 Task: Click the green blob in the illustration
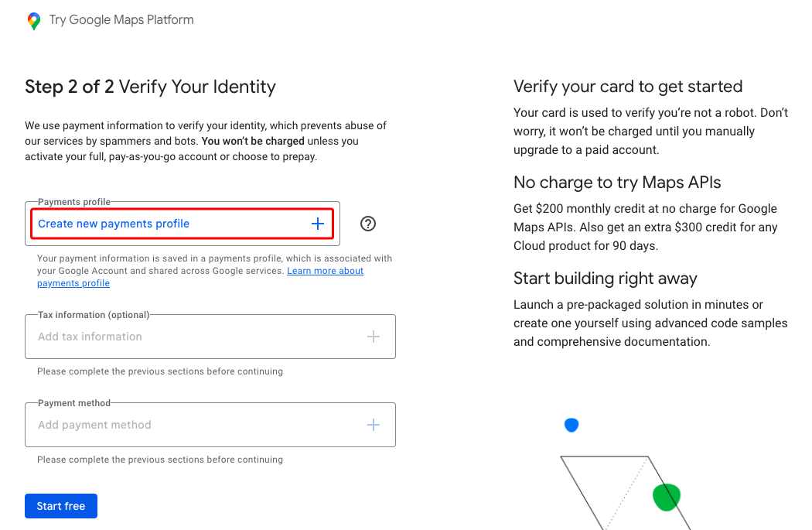point(667,497)
